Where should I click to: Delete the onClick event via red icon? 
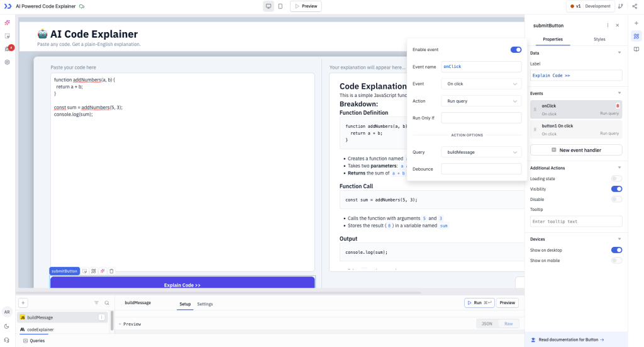(618, 106)
